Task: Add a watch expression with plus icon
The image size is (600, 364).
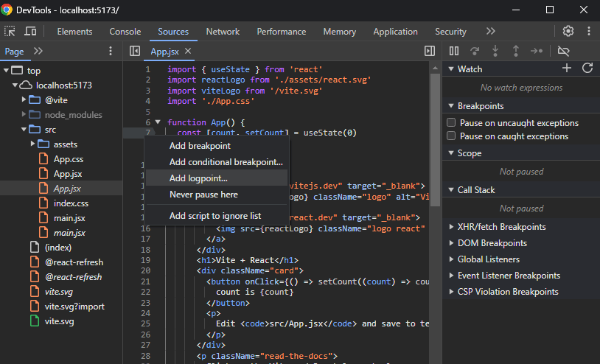Action: (567, 68)
